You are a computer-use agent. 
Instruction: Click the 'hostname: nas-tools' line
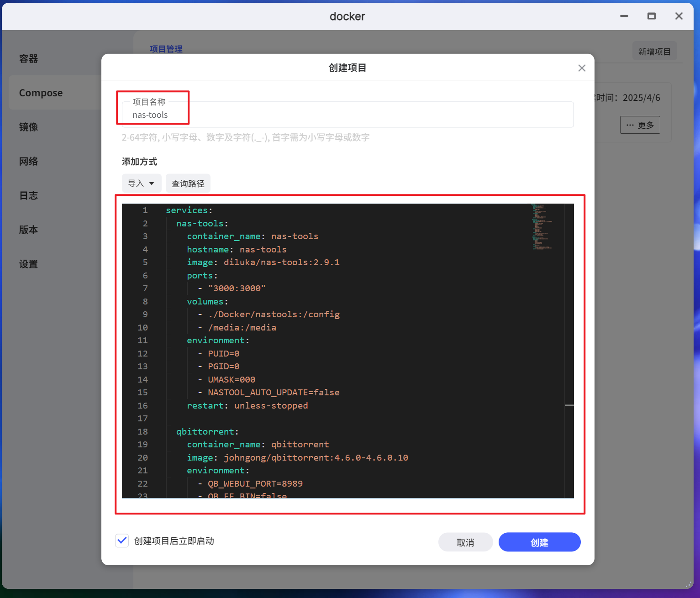click(x=237, y=250)
